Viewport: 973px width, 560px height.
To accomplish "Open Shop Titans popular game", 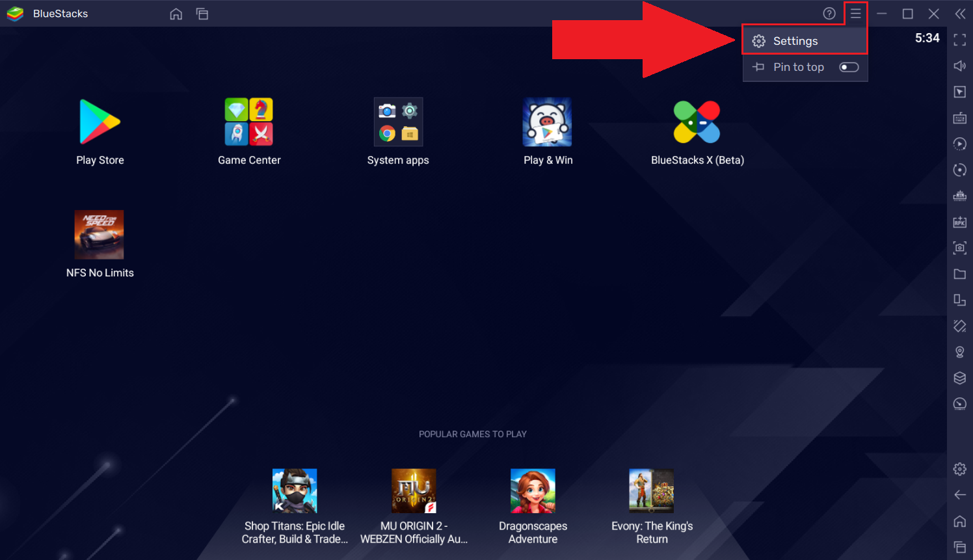I will [295, 491].
